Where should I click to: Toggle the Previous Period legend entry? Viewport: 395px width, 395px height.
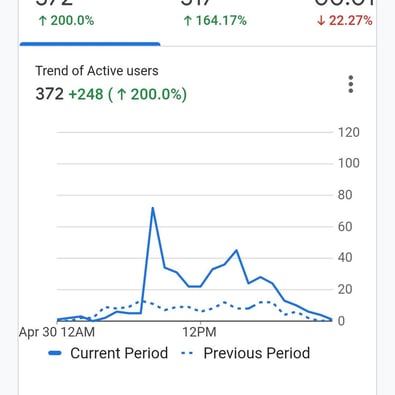245,353
